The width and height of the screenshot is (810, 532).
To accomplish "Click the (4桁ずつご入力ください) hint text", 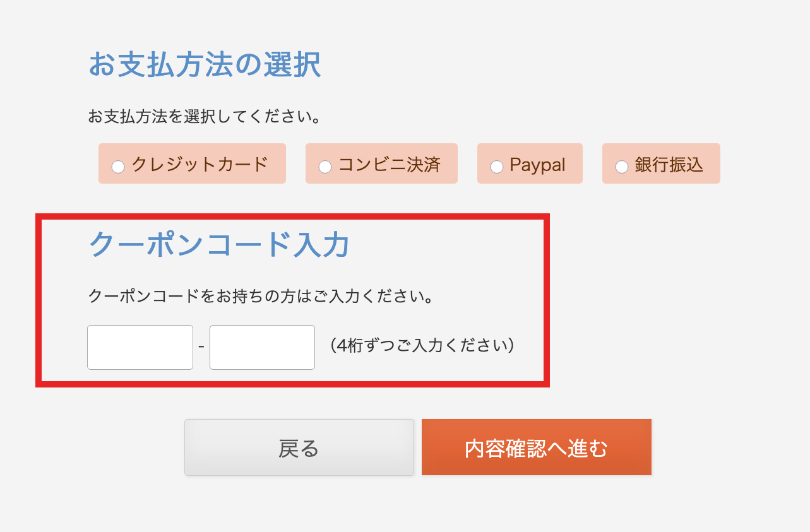I will click(422, 346).
